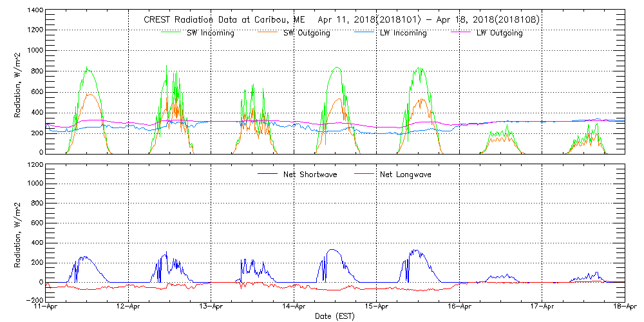Click the LW Outgoing legend label

pyautogui.click(x=499, y=33)
